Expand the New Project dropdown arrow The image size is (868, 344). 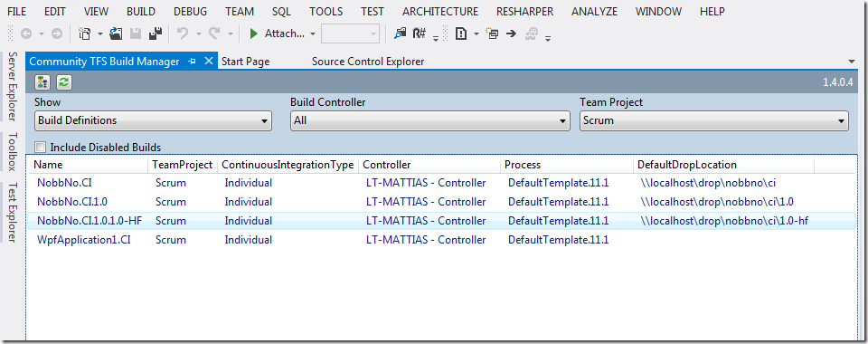coord(100,34)
